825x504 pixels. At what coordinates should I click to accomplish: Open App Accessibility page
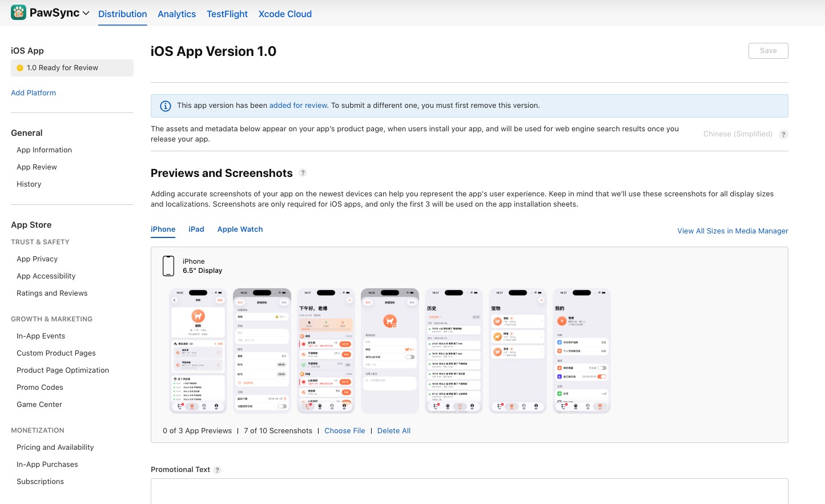point(46,276)
